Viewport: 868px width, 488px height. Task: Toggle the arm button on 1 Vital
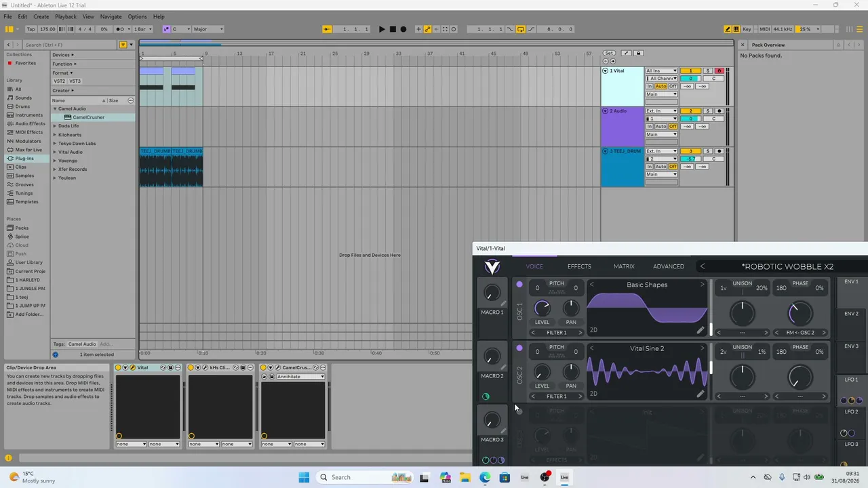(x=719, y=71)
